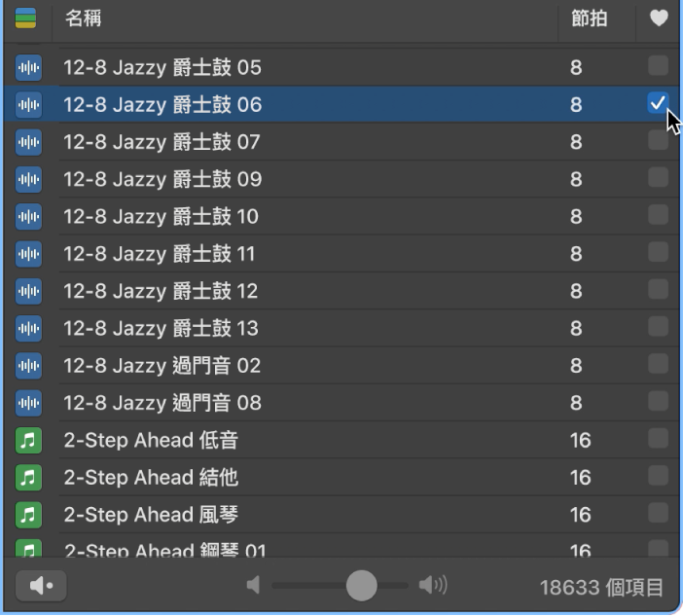Select loop 12-8 Jazzy 爵士鼓 12

(341, 291)
